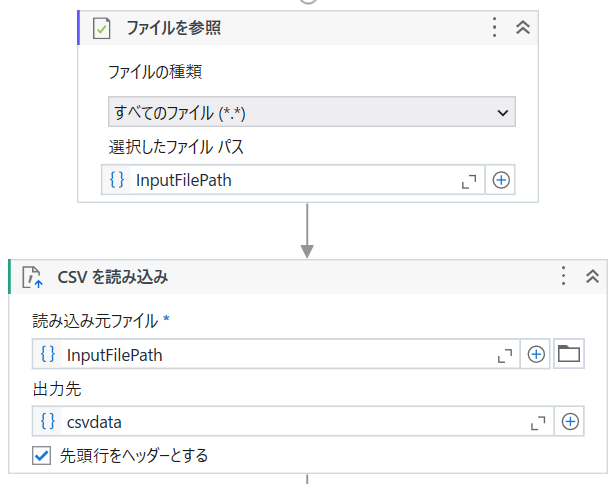Open options menu of CSV を読み込み activity
Viewport: 616px width, 484px height.
click(563, 275)
